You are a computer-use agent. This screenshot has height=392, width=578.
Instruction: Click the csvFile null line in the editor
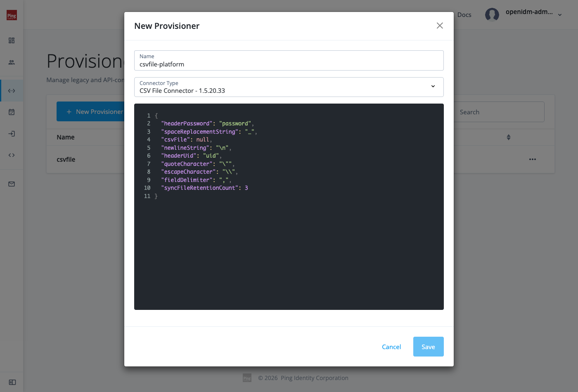186,139
